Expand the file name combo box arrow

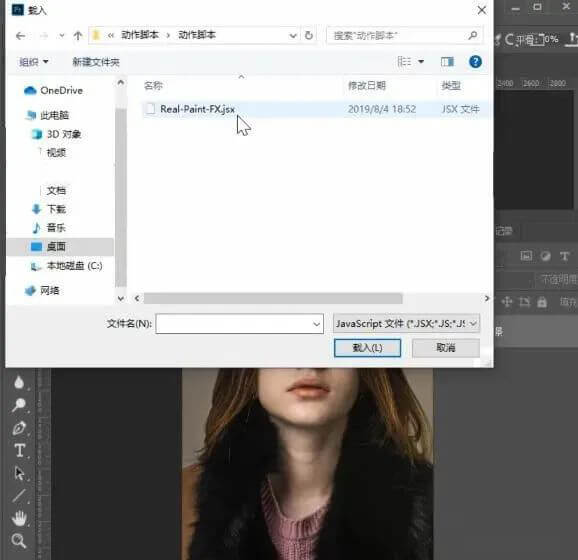[316, 324]
